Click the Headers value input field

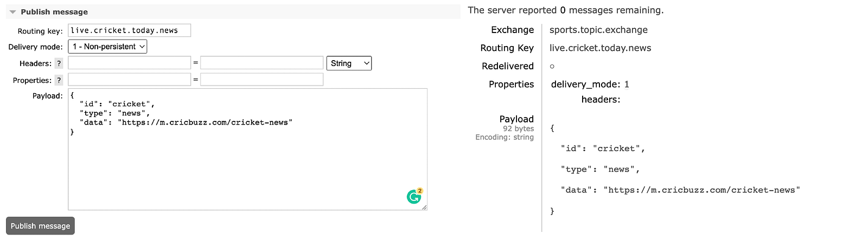(261, 63)
